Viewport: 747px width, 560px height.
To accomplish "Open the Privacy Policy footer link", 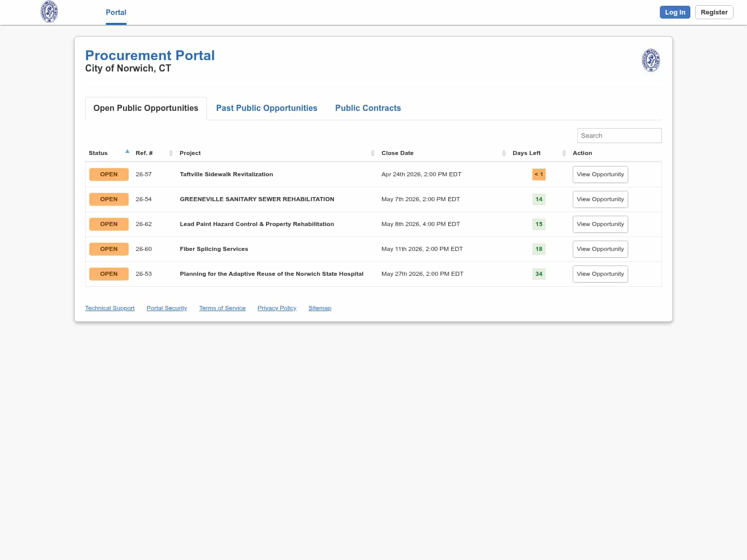I will pos(276,308).
